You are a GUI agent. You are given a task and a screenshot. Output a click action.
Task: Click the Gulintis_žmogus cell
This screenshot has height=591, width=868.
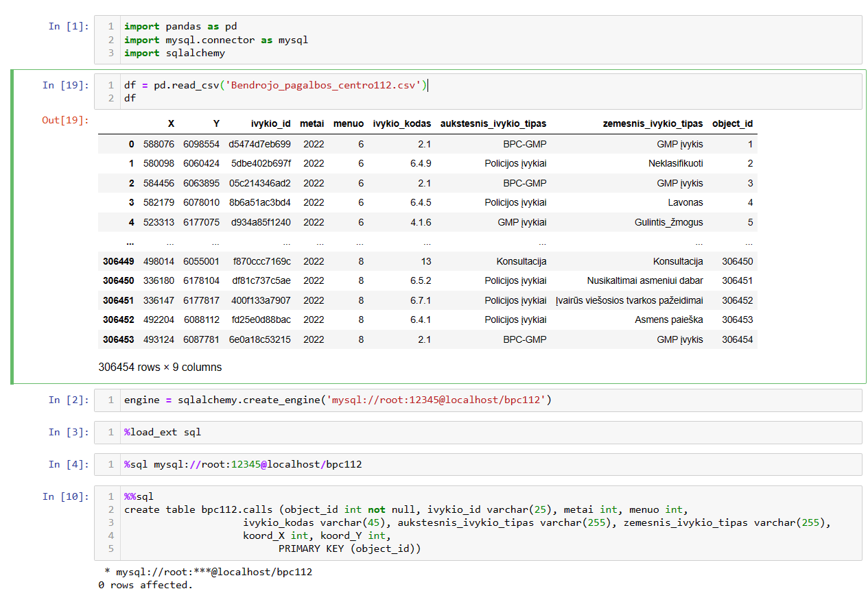pos(669,222)
